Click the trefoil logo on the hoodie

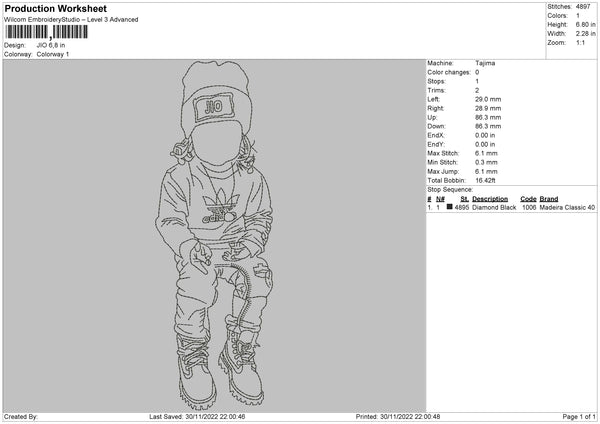pos(220,206)
